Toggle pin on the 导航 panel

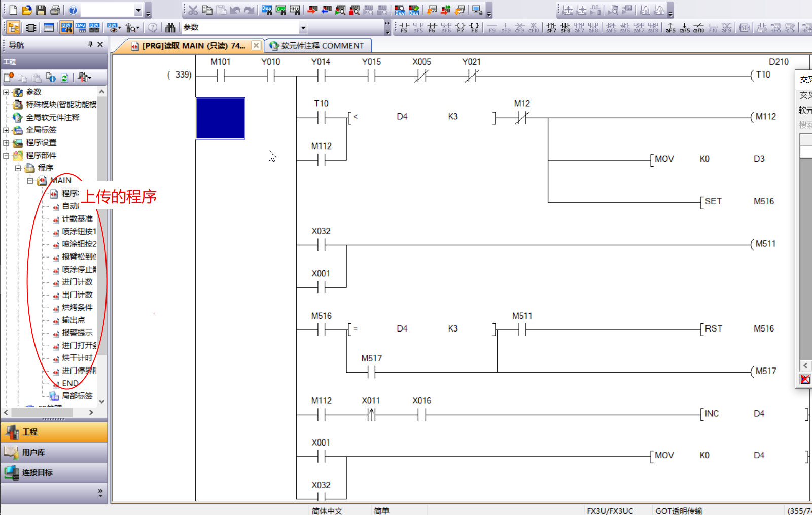coord(90,45)
